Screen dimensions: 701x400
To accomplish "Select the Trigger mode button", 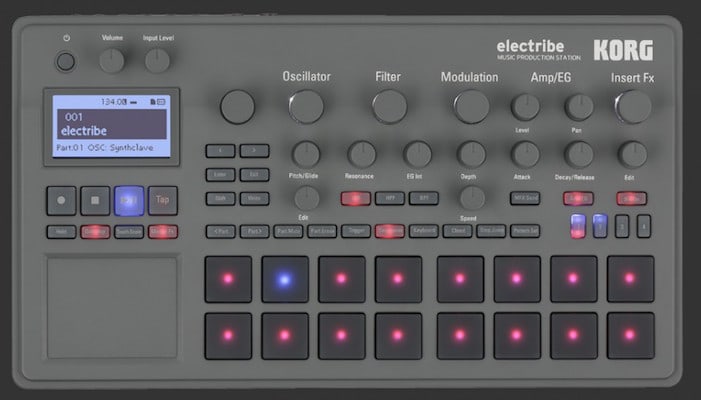I will [x=356, y=231].
